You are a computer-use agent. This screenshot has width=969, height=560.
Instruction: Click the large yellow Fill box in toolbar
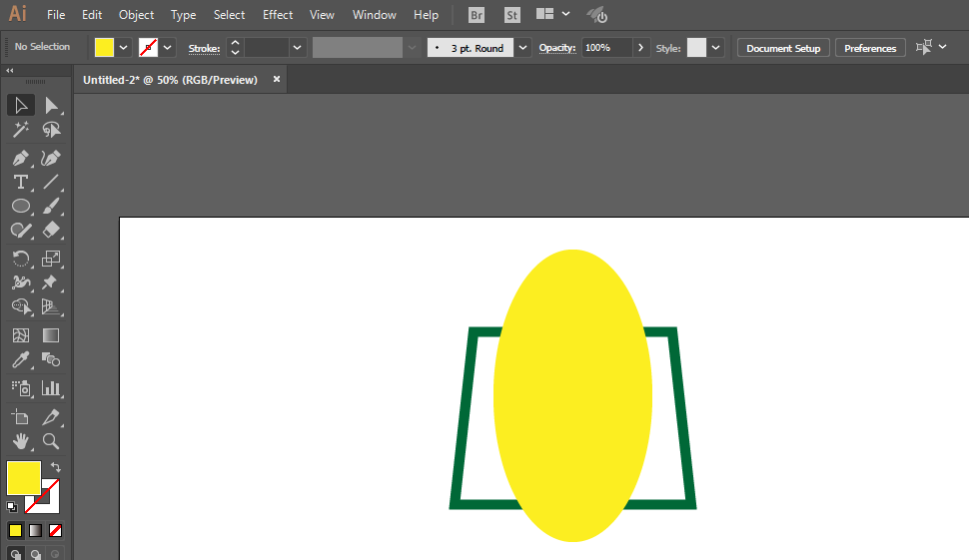coord(24,477)
